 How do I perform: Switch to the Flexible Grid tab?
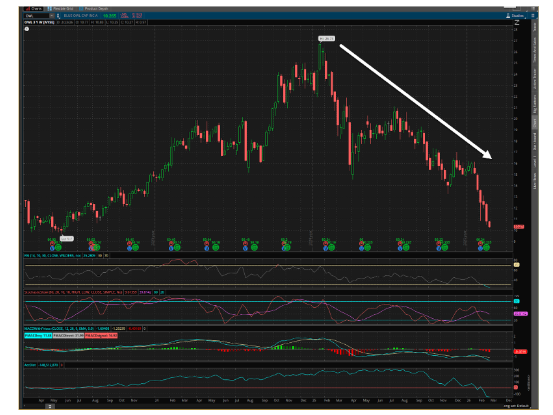[60, 8]
